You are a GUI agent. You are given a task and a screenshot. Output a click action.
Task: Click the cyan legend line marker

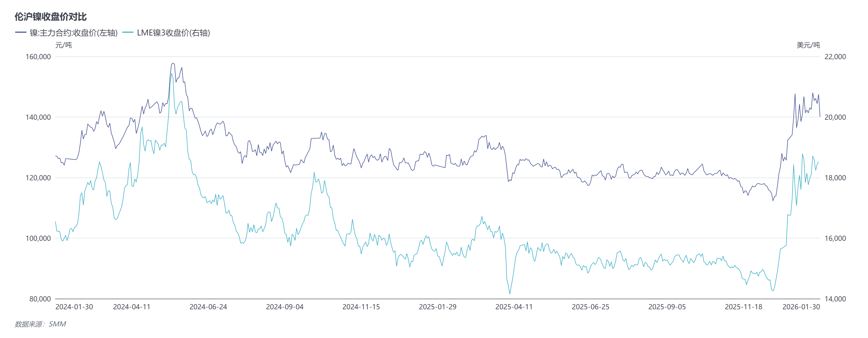click(128, 33)
